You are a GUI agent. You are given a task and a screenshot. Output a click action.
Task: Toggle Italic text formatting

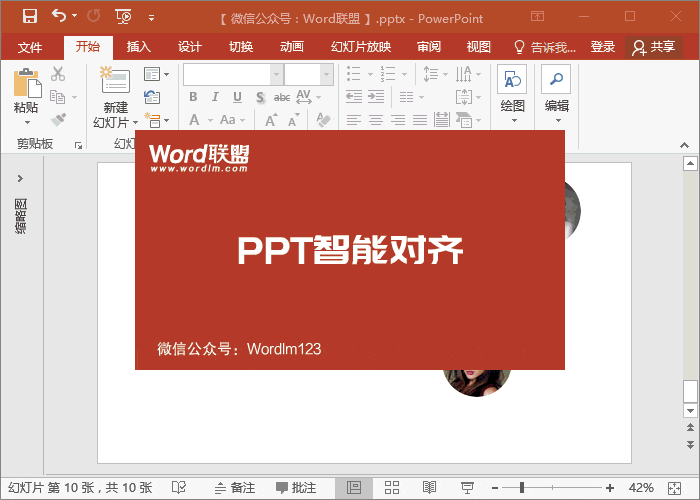point(215,97)
